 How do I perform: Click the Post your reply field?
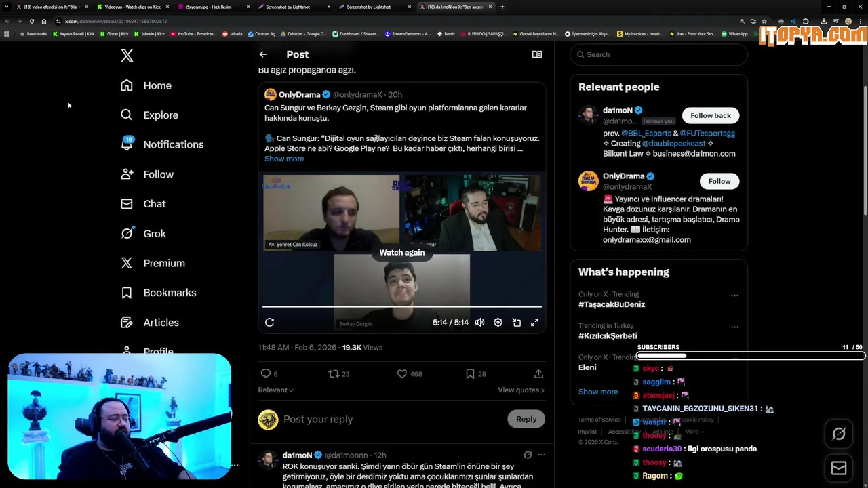[392, 419]
